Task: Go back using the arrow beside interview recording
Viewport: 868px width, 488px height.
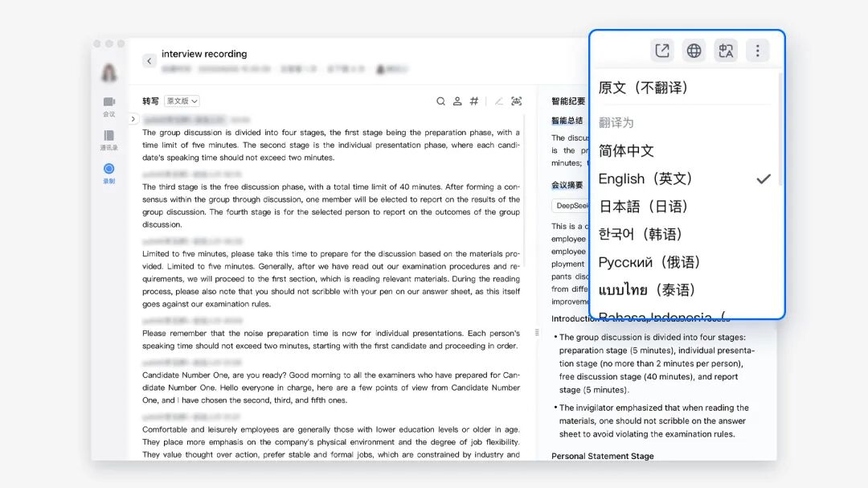Action: (x=149, y=61)
